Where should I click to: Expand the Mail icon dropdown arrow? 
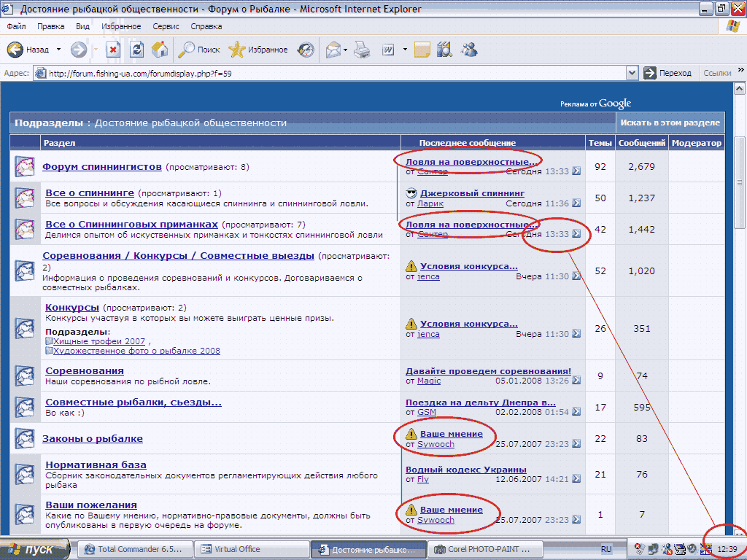click(345, 50)
